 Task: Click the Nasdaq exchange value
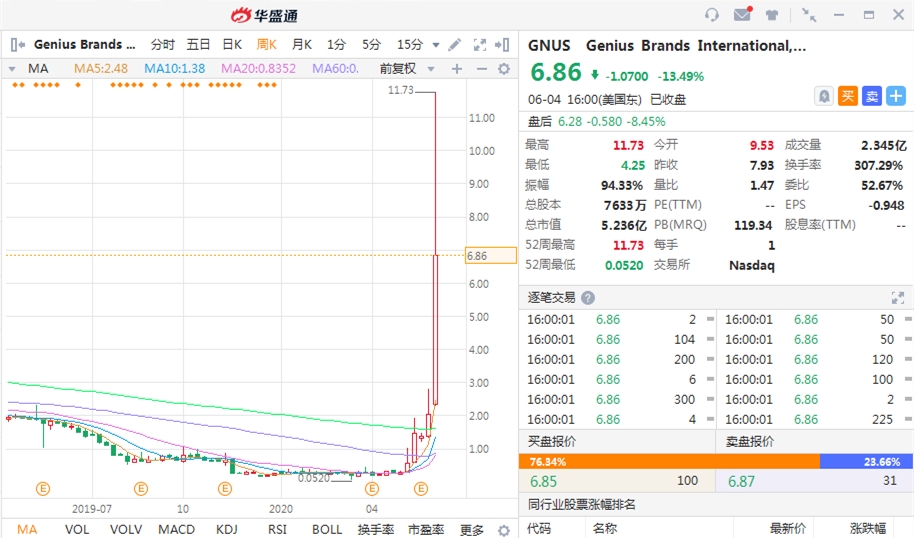pyautogui.click(x=752, y=265)
